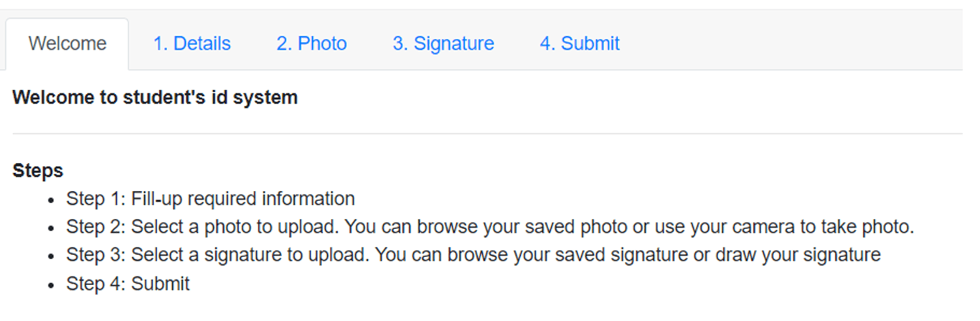Click the bullet point beside Step 4
This screenshot has width=980, height=321.
[x=51, y=284]
